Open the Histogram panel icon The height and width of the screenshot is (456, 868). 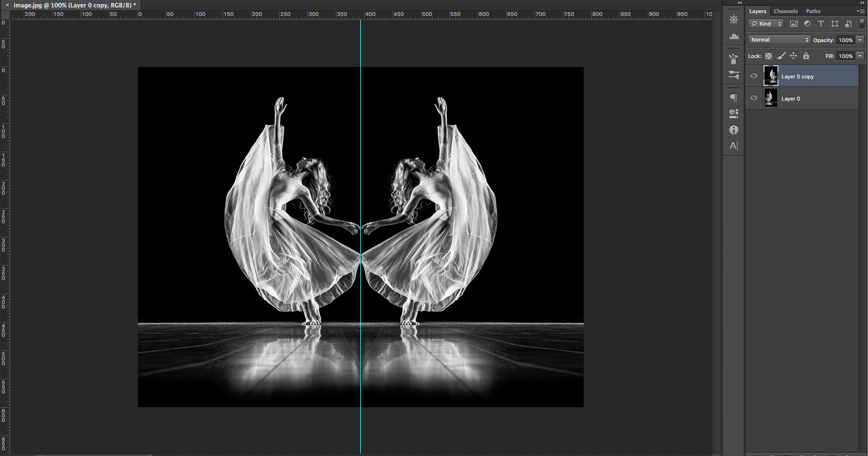coord(734,36)
